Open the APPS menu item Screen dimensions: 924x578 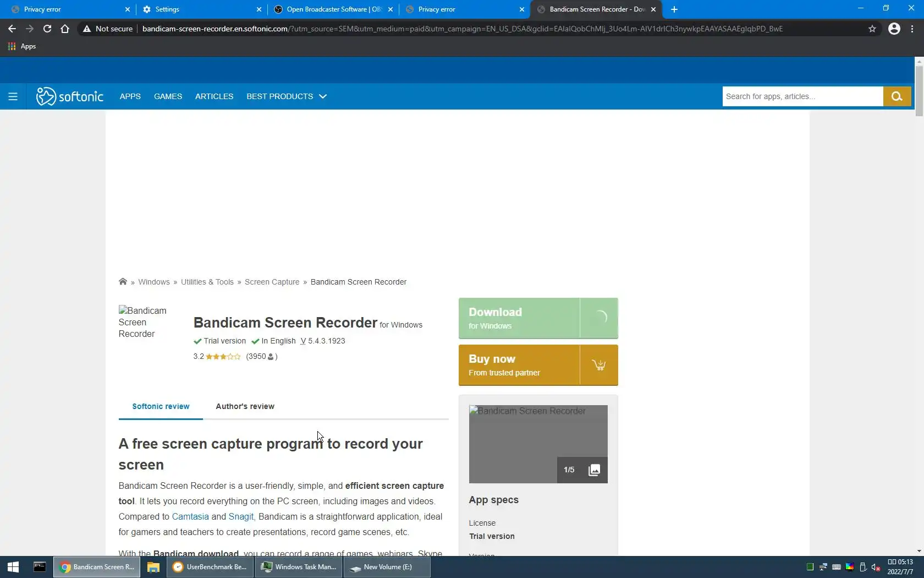tap(130, 96)
